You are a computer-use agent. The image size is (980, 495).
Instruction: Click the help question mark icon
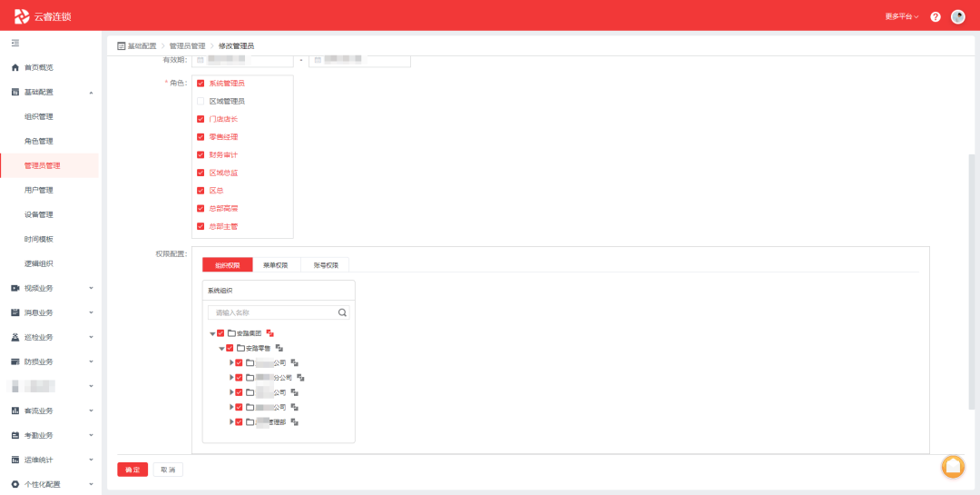pos(936,17)
